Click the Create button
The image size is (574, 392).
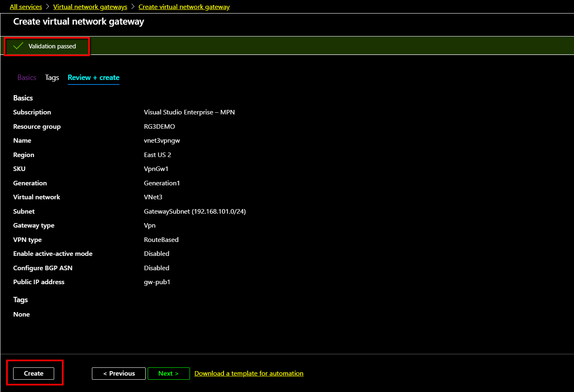click(x=34, y=374)
